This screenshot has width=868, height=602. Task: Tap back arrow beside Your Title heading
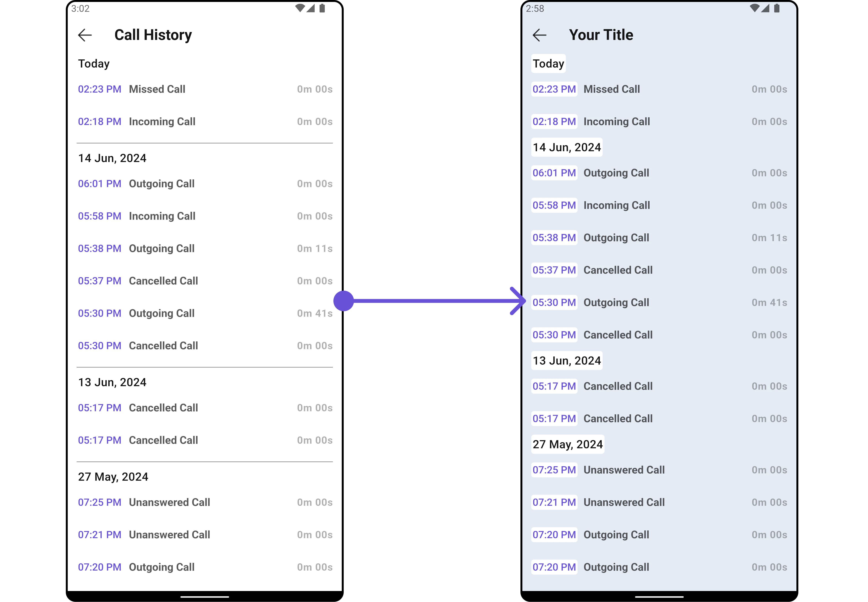(x=539, y=35)
